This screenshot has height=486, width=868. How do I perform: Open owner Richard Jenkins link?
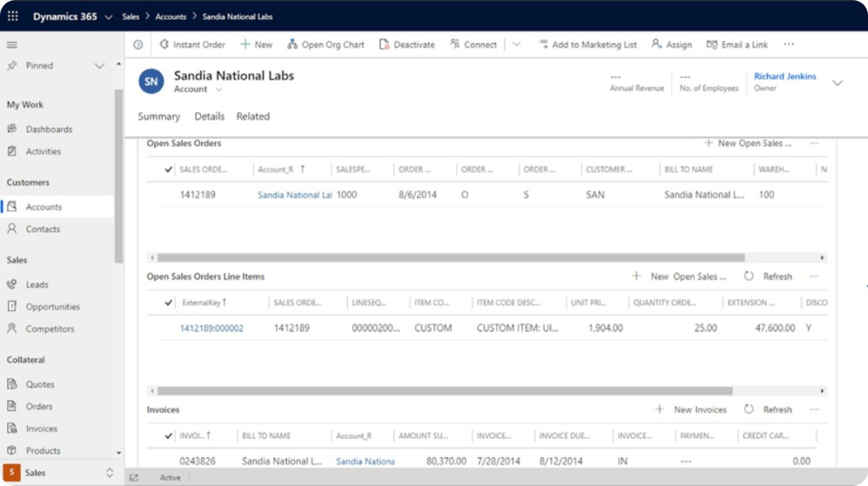tap(785, 76)
